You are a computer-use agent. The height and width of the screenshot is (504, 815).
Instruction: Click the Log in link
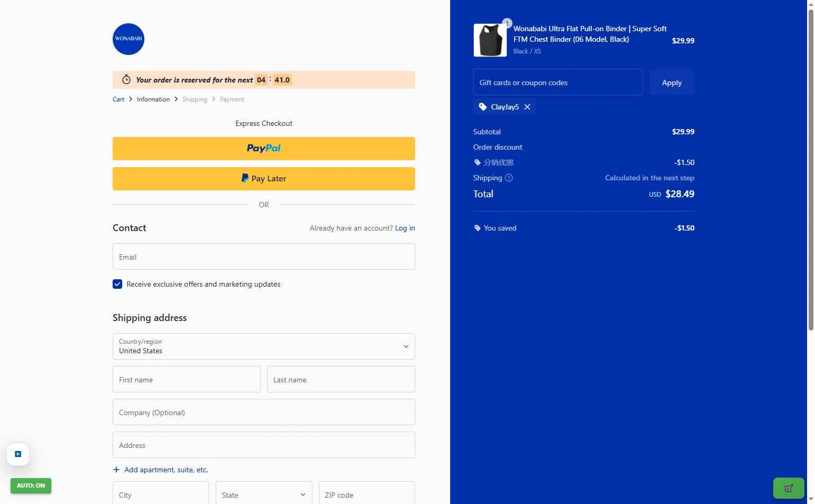pyautogui.click(x=405, y=228)
